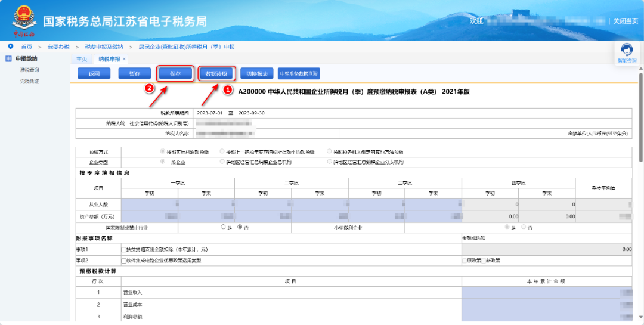Select 是 for 国家限制或禁止行业
The height and width of the screenshot is (325, 644).
pos(223,227)
